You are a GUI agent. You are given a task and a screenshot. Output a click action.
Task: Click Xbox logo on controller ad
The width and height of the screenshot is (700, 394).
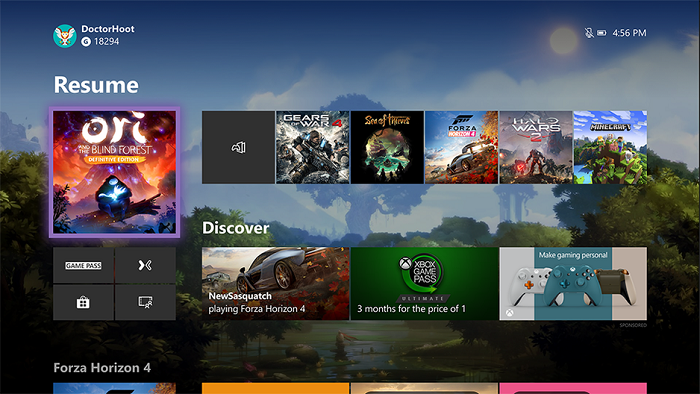click(509, 313)
